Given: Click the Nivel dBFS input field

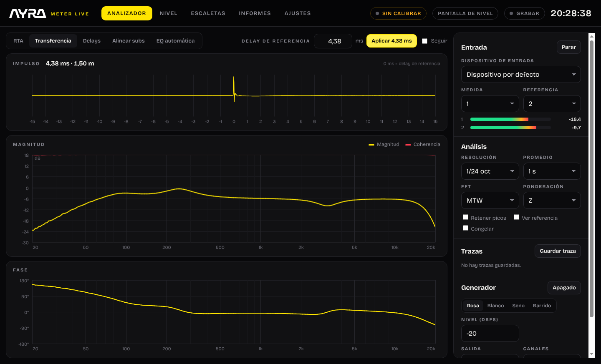Looking at the screenshot, I should (x=490, y=334).
